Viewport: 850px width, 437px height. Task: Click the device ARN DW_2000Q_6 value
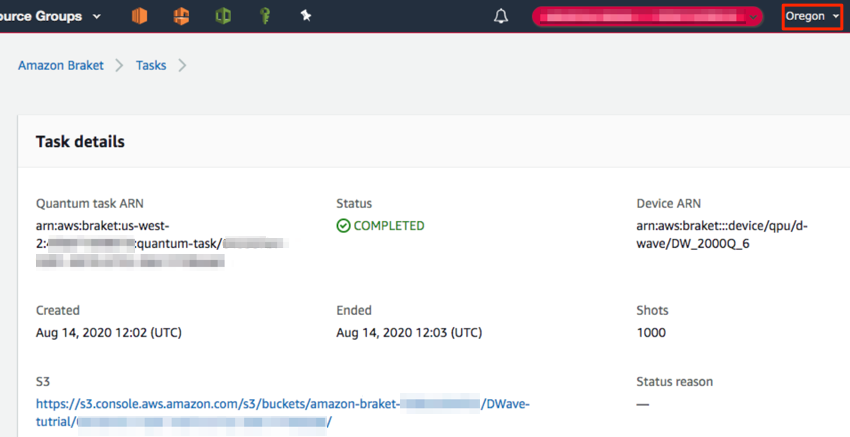click(722, 235)
